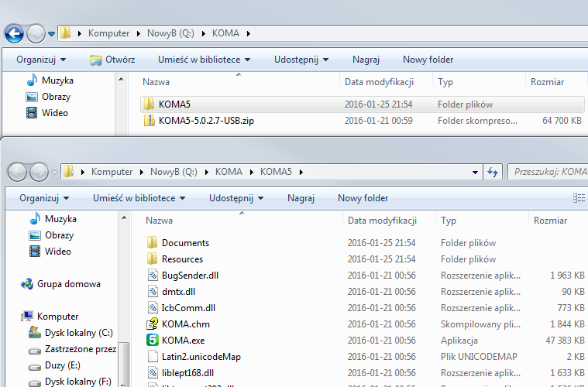
Task: Expand the Organizuj dropdown in lower window
Action: pyautogui.click(x=44, y=198)
